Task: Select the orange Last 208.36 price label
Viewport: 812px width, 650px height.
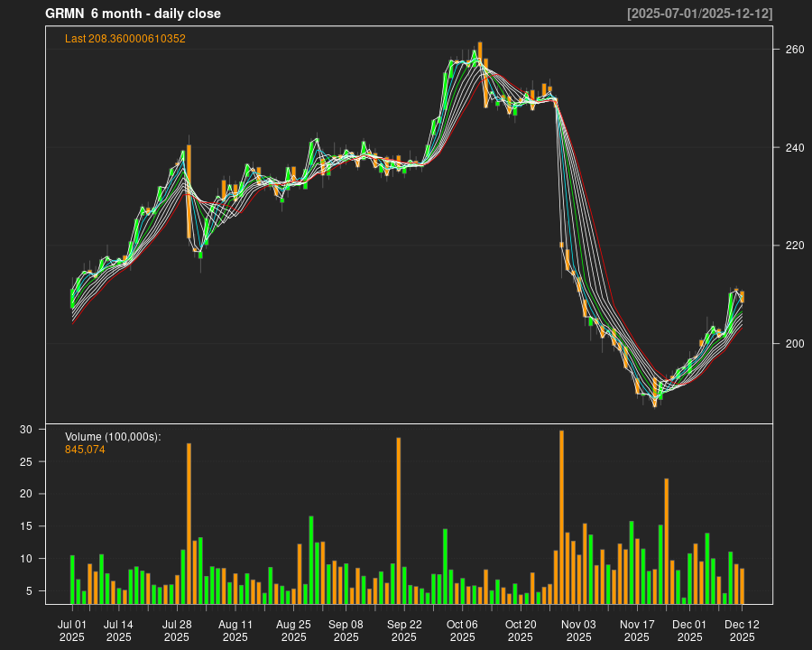Action: coord(125,39)
